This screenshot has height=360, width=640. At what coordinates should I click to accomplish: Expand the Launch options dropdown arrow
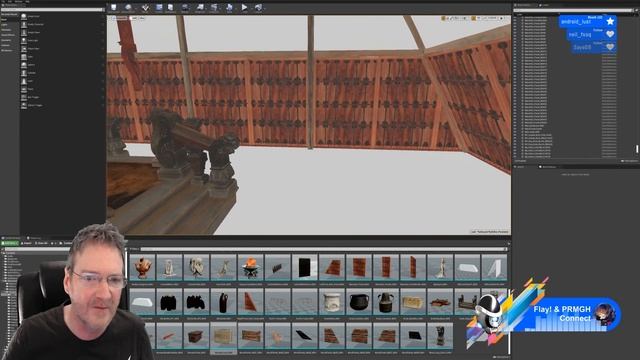click(x=265, y=8)
